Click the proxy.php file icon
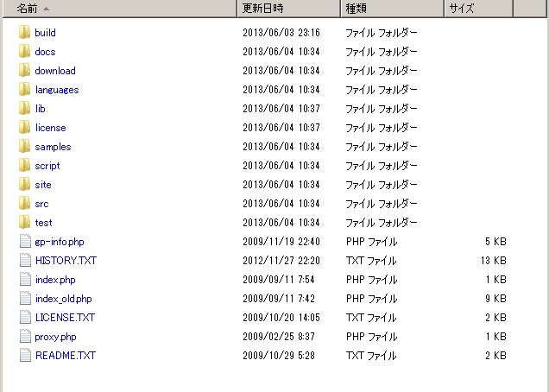This screenshot has width=549, height=392. pos(24,337)
